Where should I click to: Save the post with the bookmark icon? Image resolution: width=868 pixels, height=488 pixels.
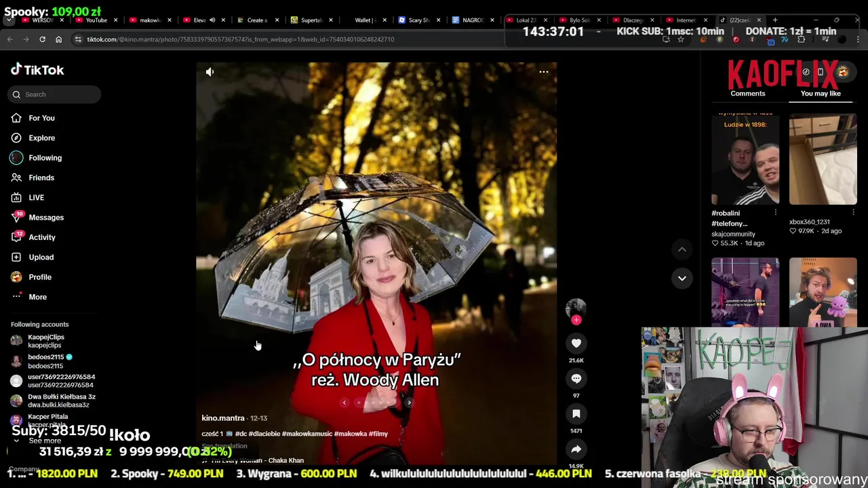point(576,414)
